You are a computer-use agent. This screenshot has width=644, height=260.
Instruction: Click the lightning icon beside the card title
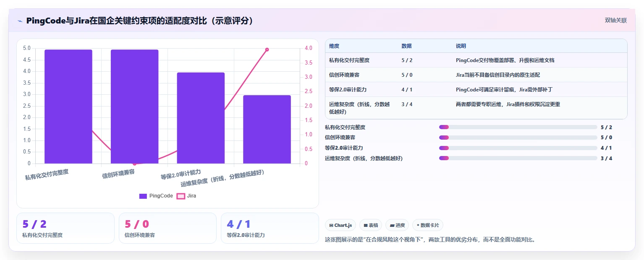20,21
